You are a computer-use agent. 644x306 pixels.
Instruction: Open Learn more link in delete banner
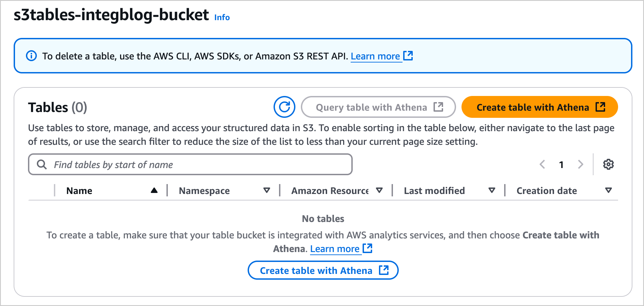(375, 56)
